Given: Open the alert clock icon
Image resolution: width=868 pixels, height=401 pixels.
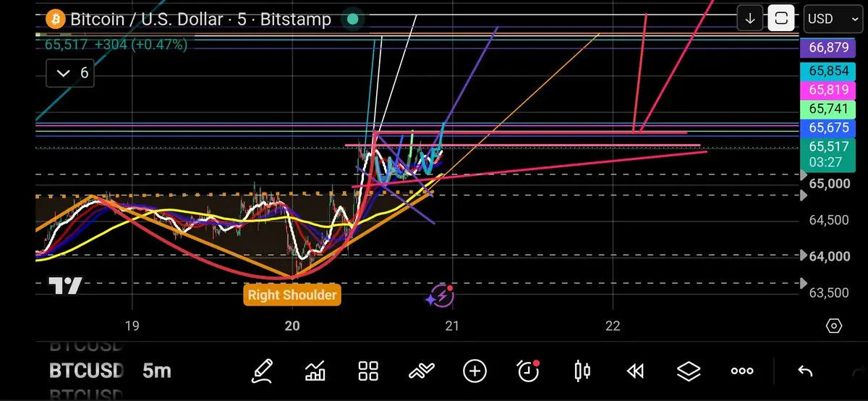Looking at the screenshot, I should pyautogui.click(x=529, y=371).
